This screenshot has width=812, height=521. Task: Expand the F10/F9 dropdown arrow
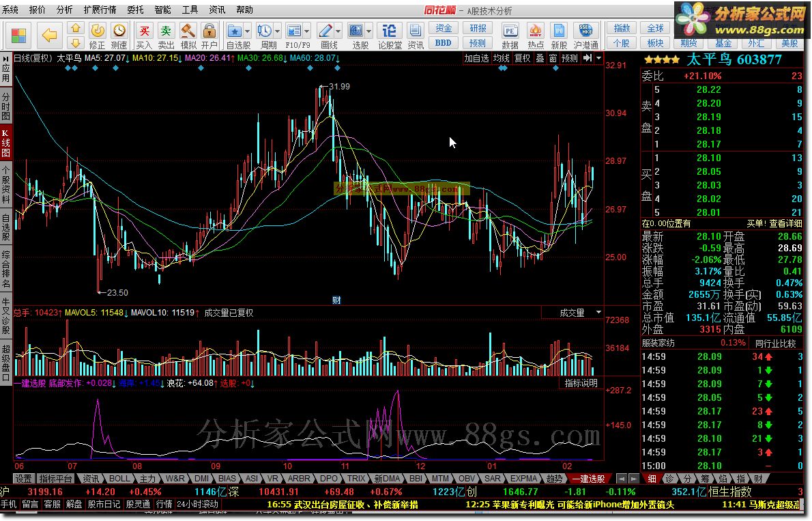[x=307, y=31]
